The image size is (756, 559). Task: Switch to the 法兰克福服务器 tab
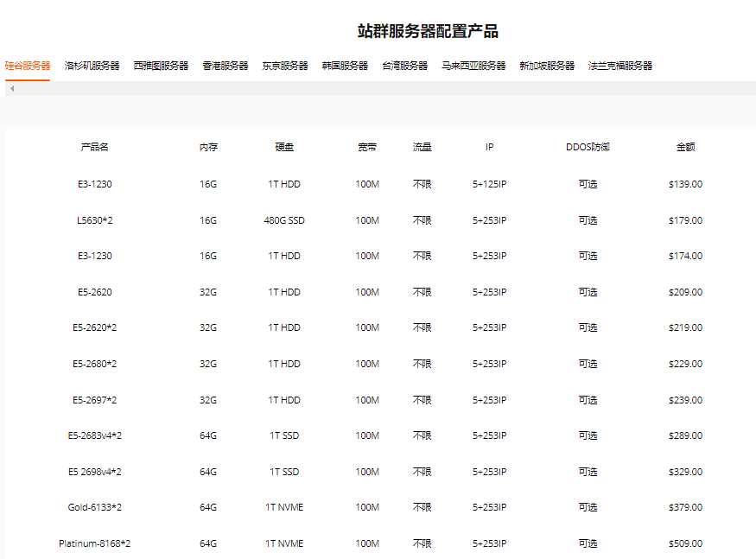620,66
